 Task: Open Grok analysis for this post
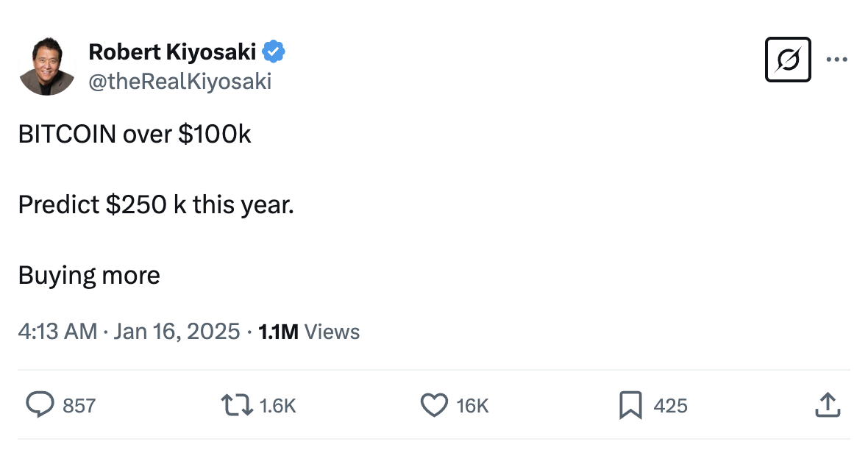788,59
